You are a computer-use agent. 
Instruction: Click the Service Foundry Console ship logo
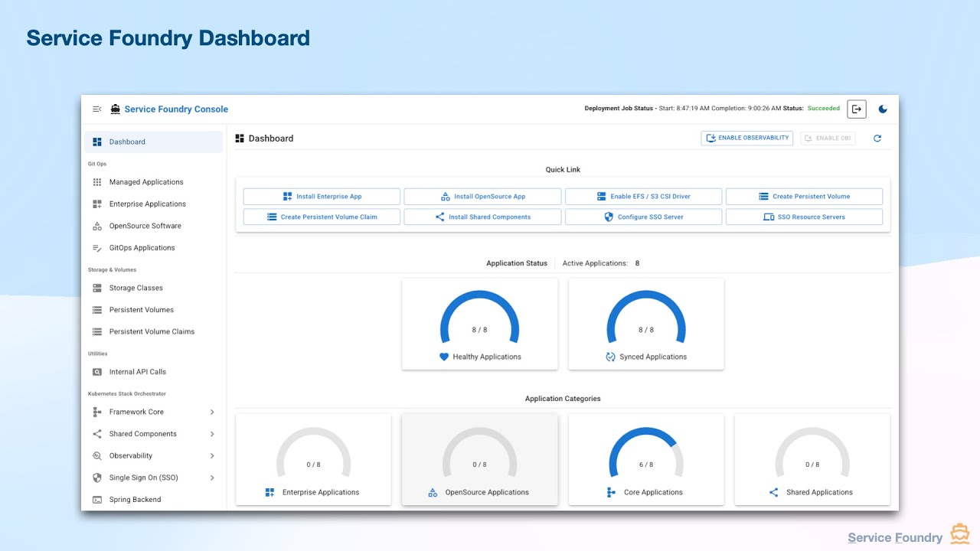[x=116, y=109]
